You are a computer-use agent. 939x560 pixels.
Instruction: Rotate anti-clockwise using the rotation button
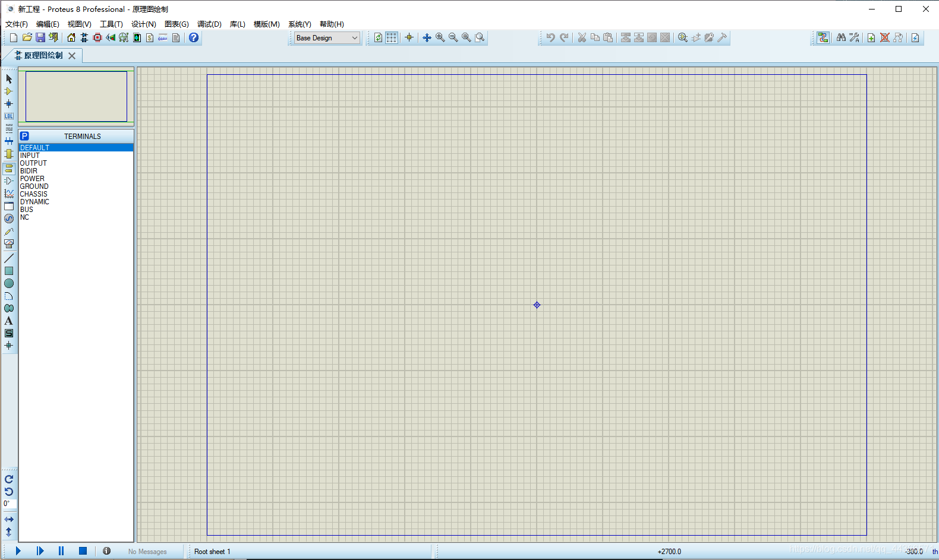9,492
